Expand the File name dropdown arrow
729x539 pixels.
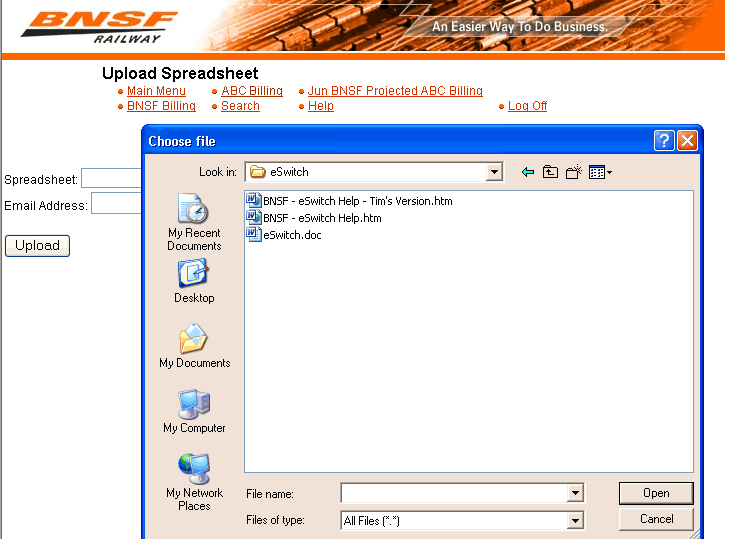click(575, 493)
